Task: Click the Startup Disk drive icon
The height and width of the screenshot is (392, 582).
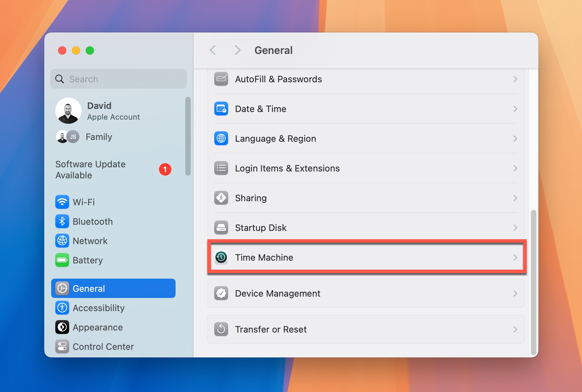Action: coord(221,228)
